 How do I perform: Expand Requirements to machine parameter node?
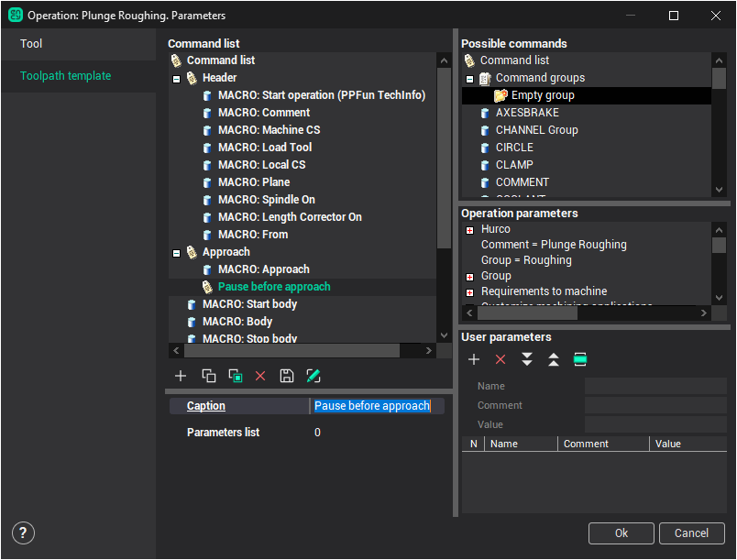point(469,291)
